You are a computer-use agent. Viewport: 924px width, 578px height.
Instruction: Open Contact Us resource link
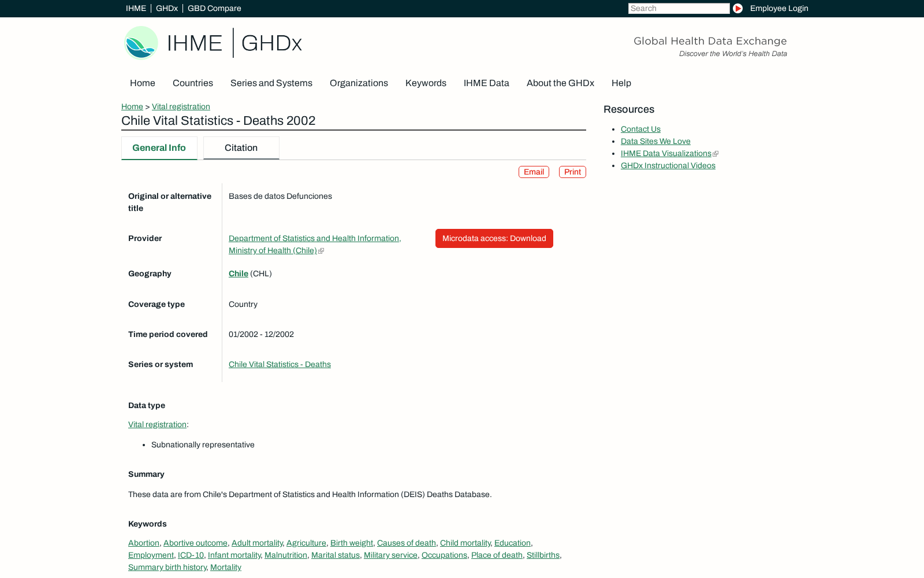tap(640, 129)
